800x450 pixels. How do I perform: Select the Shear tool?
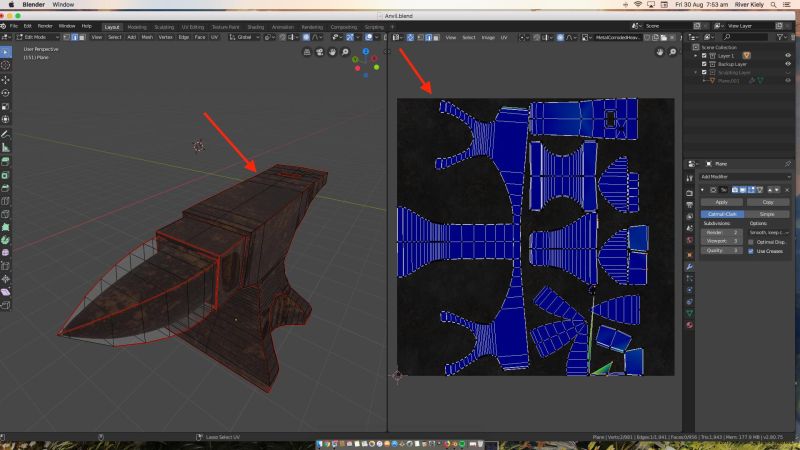click(6, 292)
